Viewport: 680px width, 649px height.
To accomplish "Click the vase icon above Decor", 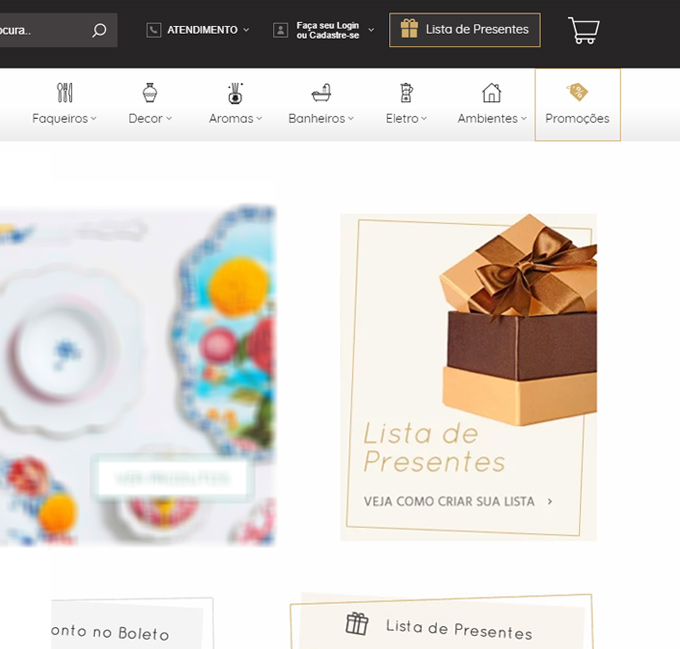I will click(x=150, y=92).
